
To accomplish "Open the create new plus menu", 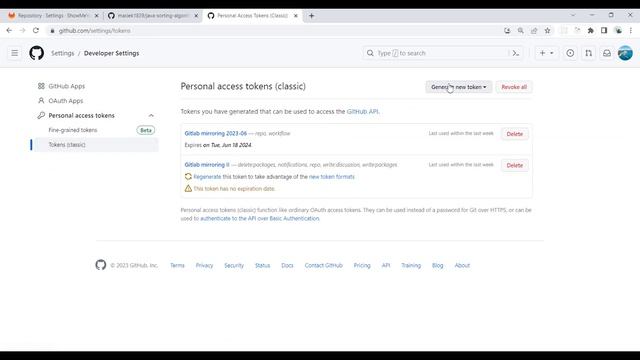I will click(x=546, y=53).
